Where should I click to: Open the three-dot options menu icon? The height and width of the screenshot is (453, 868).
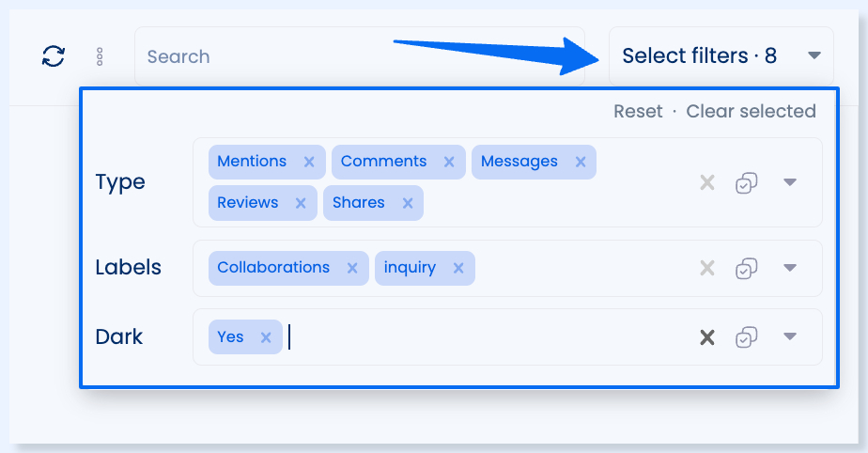coord(100,56)
